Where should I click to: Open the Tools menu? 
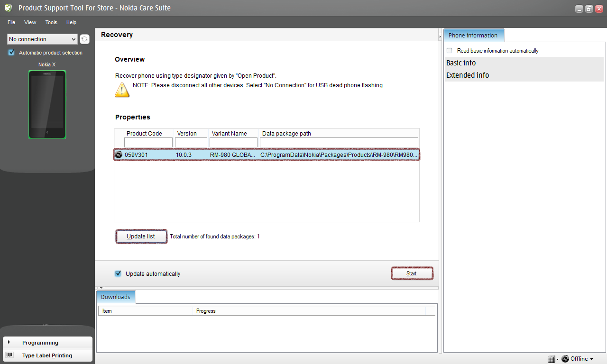[51, 22]
